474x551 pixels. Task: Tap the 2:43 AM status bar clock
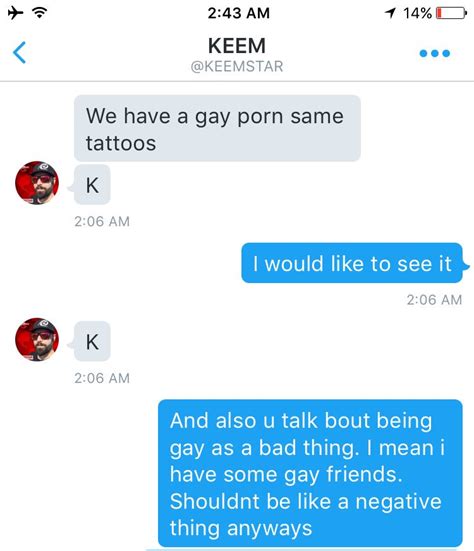(x=239, y=13)
